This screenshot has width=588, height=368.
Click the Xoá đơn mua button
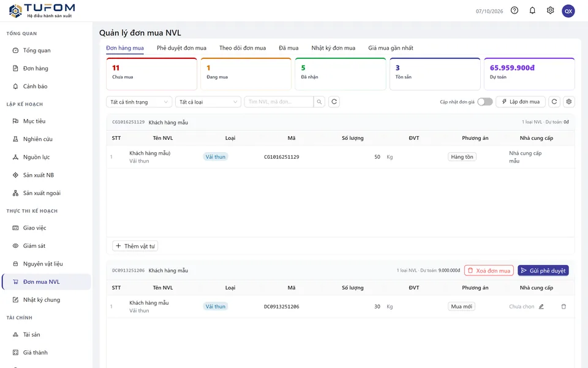[x=489, y=270]
